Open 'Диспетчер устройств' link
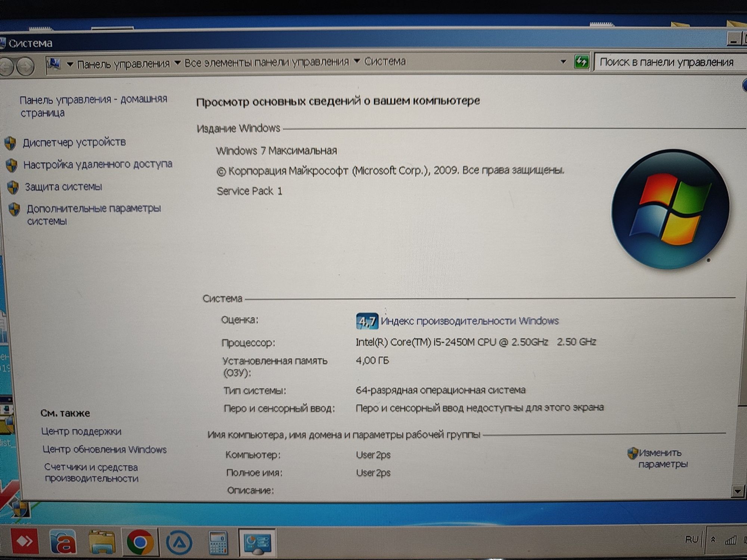 [x=74, y=142]
